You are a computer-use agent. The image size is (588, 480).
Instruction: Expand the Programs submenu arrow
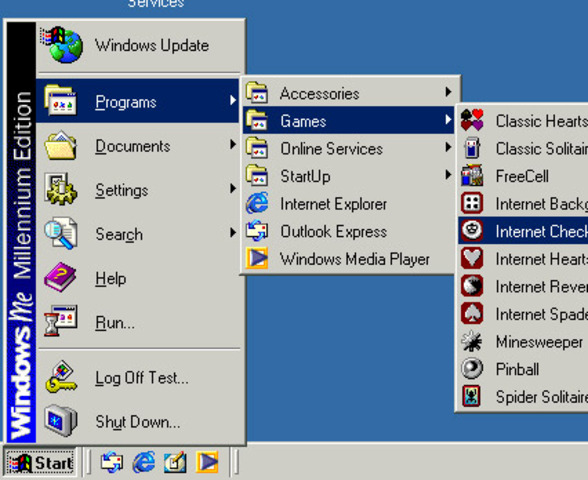[x=233, y=100]
